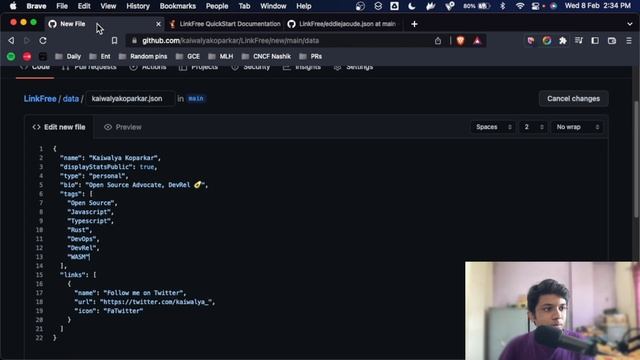This screenshot has width=640, height=360.
Task: Close the New File tab
Action: (x=158, y=24)
